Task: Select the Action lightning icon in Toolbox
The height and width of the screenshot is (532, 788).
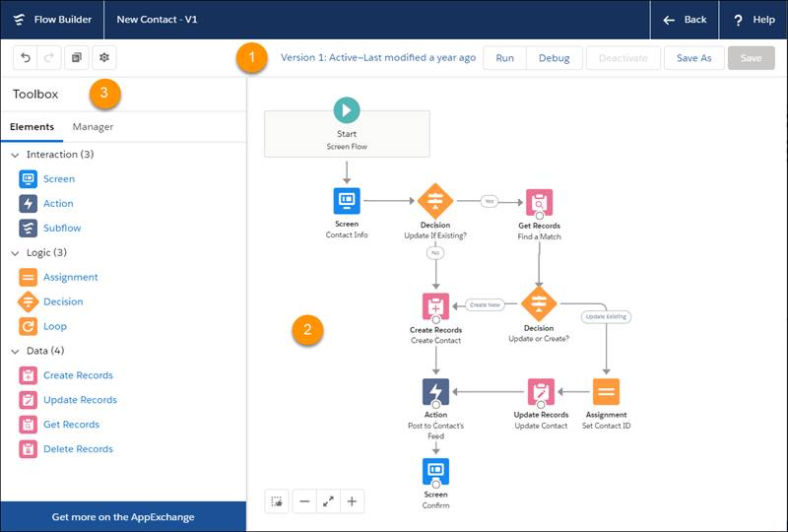Action: tap(29, 204)
